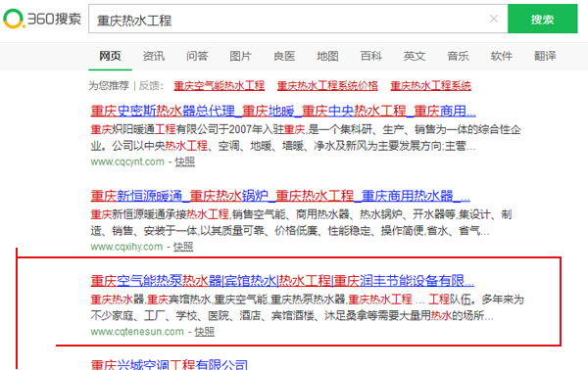
Task: Click the green 搜索 button
Action: tap(542, 19)
